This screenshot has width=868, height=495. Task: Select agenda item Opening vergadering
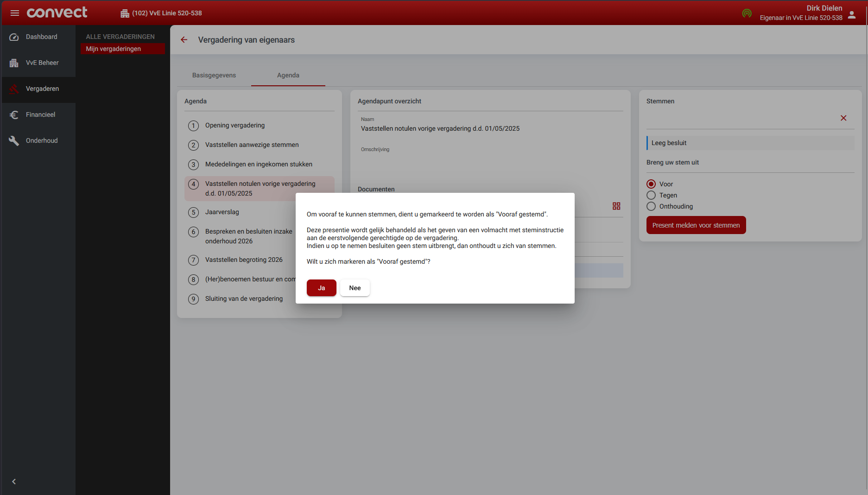click(235, 125)
